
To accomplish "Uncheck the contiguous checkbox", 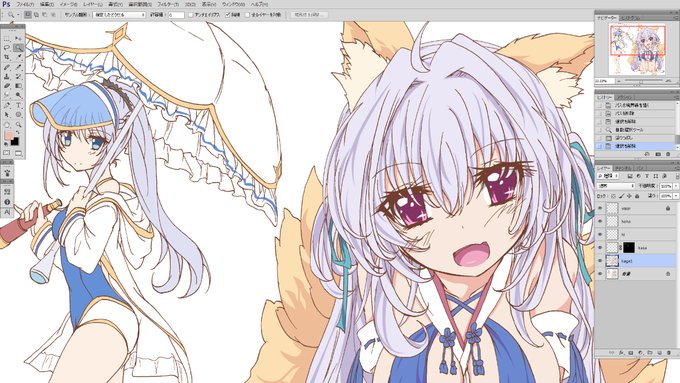I will [228, 15].
